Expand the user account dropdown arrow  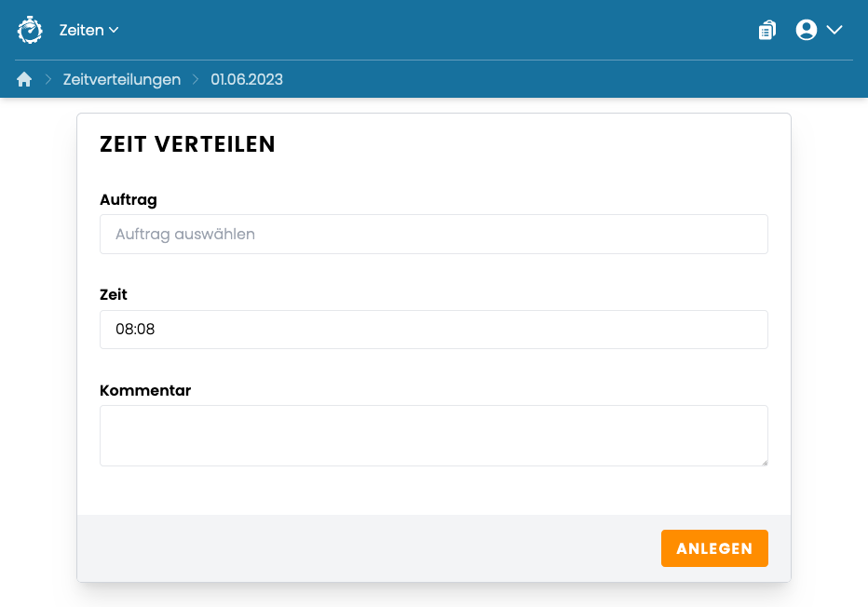pos(834,30)
